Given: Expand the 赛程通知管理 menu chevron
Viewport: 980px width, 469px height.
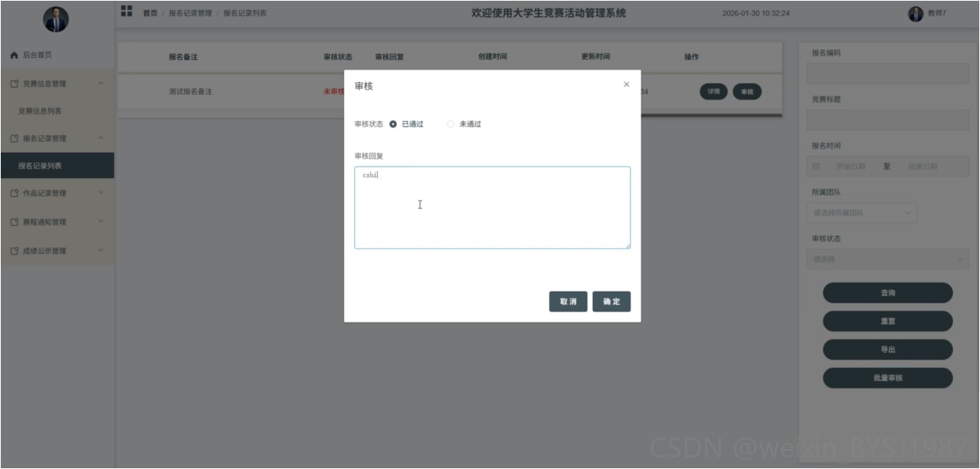Looking at the screenshot, I should click(101, 222).
